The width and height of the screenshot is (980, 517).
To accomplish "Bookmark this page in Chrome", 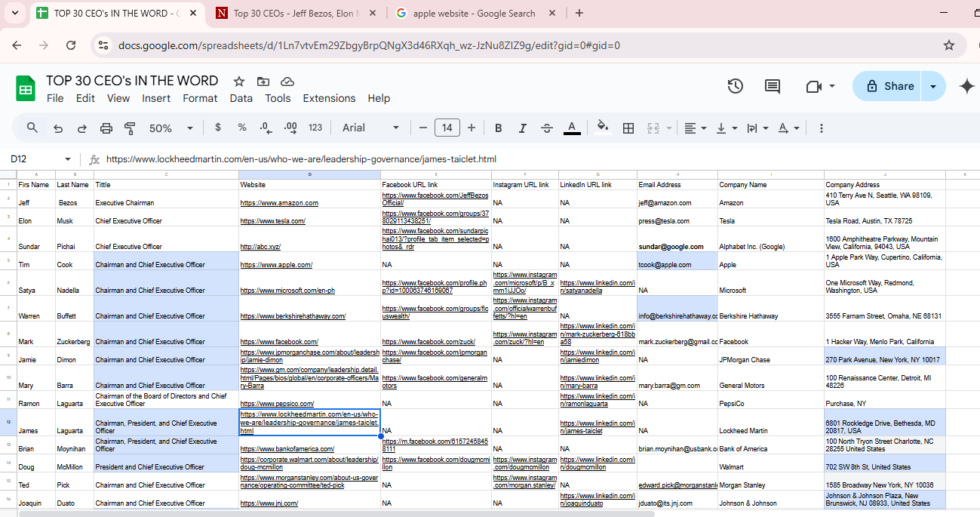I will point(949,45).
